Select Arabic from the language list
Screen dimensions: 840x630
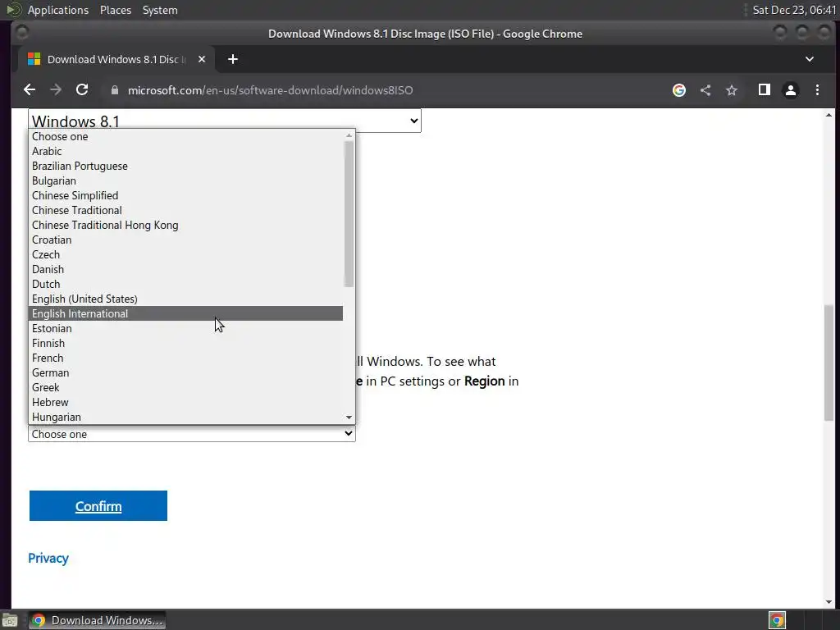(186, 151)
